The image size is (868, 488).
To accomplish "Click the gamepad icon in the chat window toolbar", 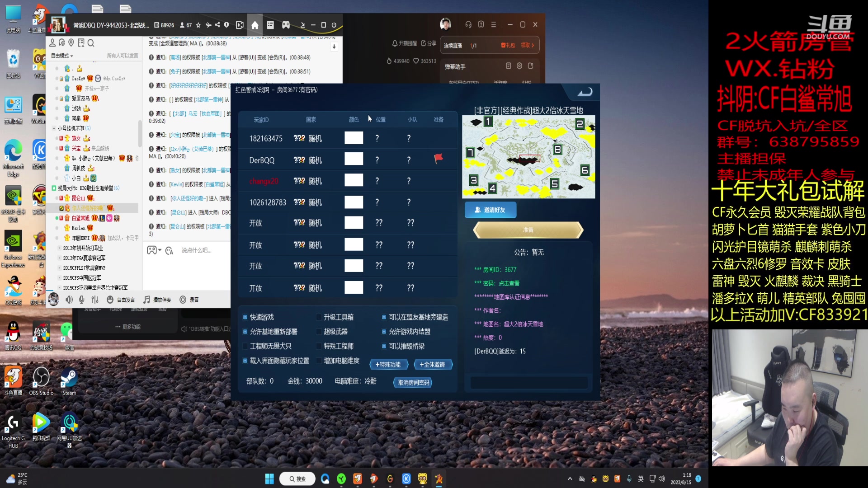I will [x=286, y=25].
